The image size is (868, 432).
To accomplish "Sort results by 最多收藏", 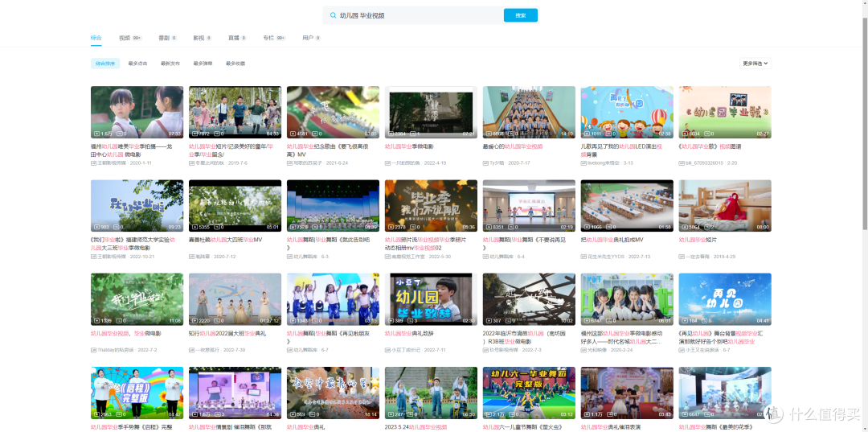I will (x=235, y=63).
